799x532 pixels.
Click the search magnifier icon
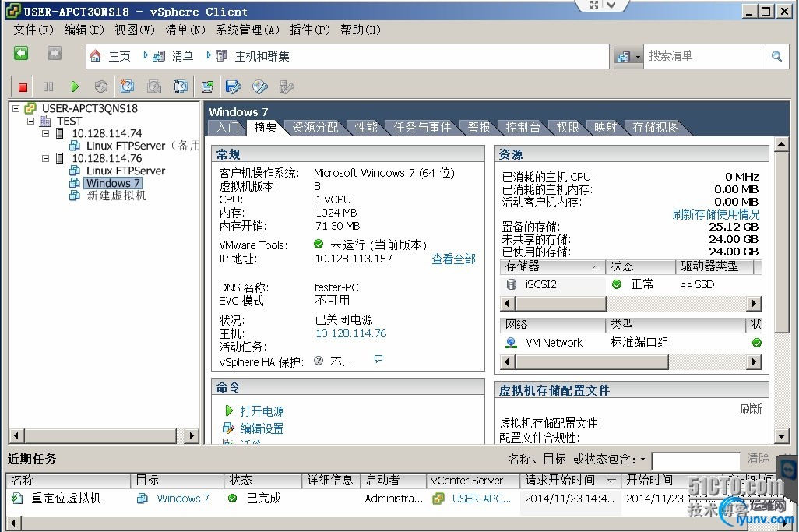pos(776,56)
